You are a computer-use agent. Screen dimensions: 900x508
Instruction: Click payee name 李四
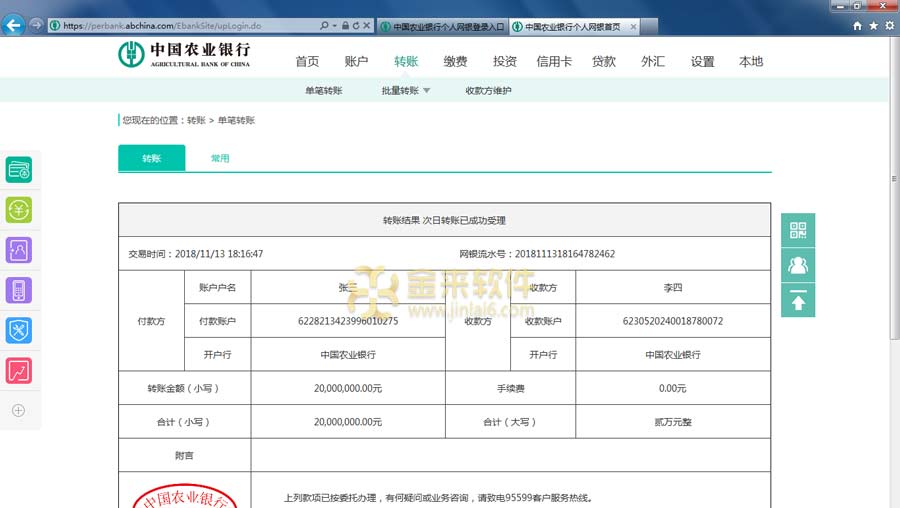[x=673, y=288]
